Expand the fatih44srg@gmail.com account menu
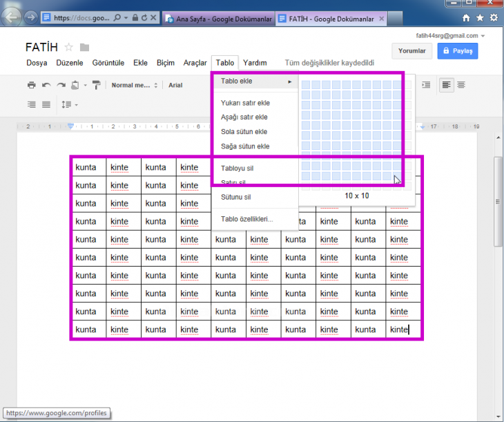504x422 pixels. click(450, 35)
